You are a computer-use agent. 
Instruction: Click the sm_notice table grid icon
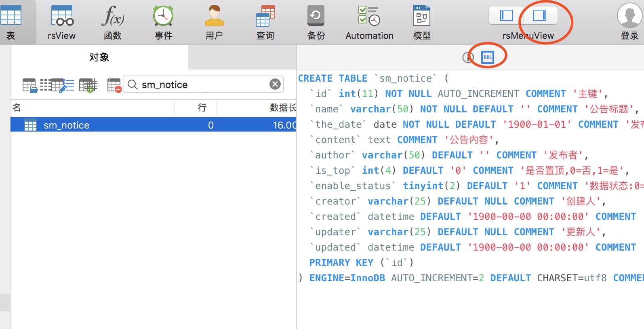pos(31,125)
